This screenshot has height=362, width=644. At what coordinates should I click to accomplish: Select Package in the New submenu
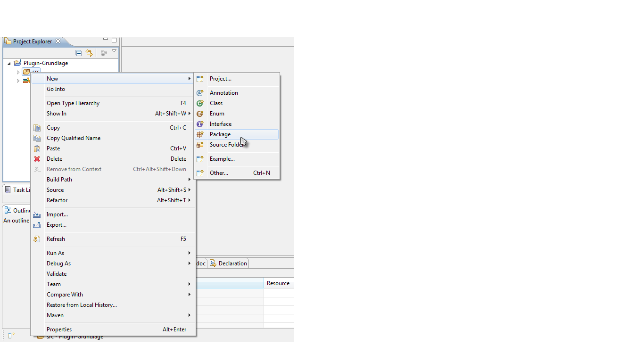[220, 134]
